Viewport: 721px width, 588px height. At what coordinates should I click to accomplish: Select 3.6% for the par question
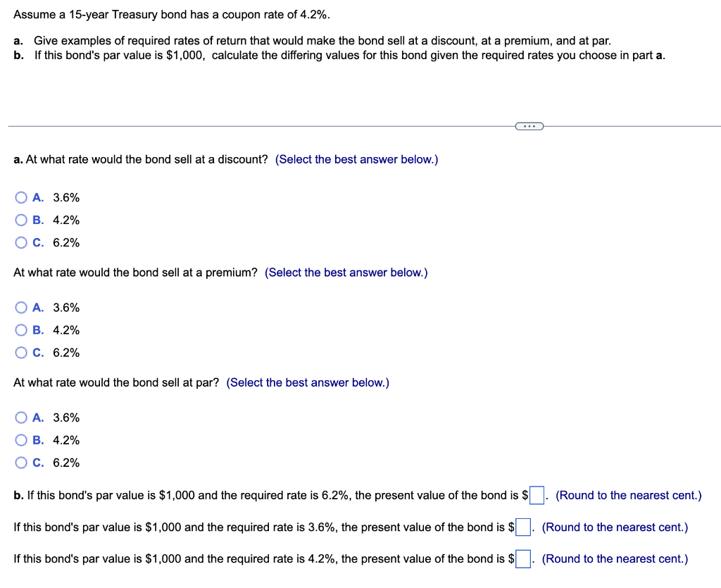(x=21, y=418)
